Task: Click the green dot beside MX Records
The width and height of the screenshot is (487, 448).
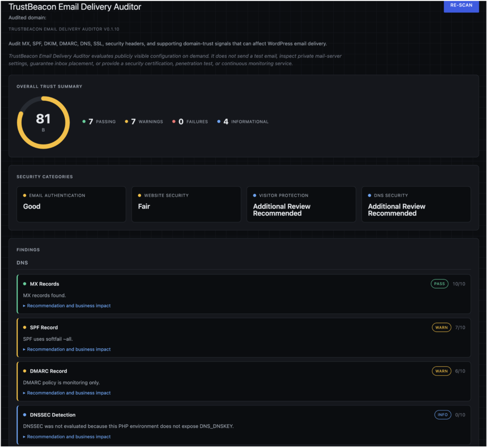Action: (25, 284)
